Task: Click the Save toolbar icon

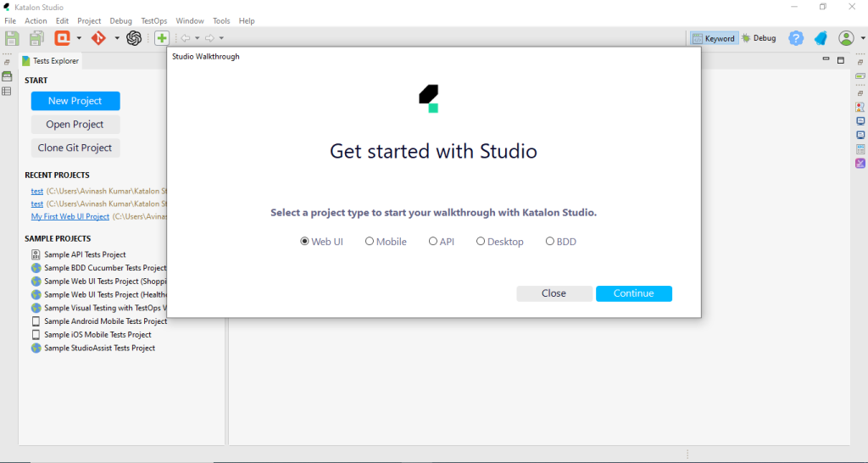Action: tap(12, 38)
